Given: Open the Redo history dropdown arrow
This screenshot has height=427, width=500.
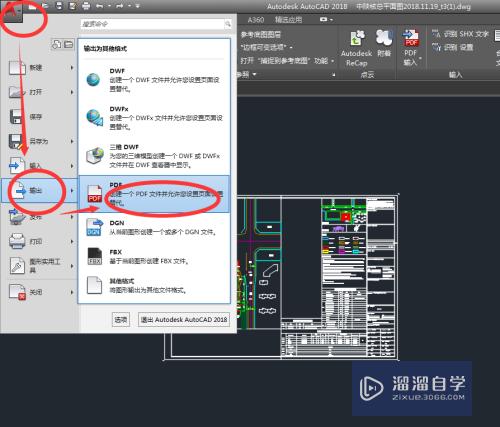Looking at the screenshot, I should click(x=129, y=6).
